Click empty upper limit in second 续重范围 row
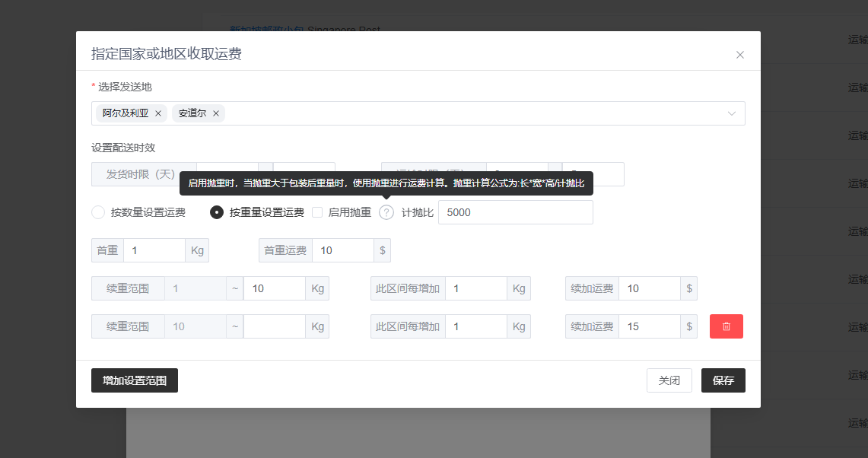The image size is (868, 458). [274, 326]
